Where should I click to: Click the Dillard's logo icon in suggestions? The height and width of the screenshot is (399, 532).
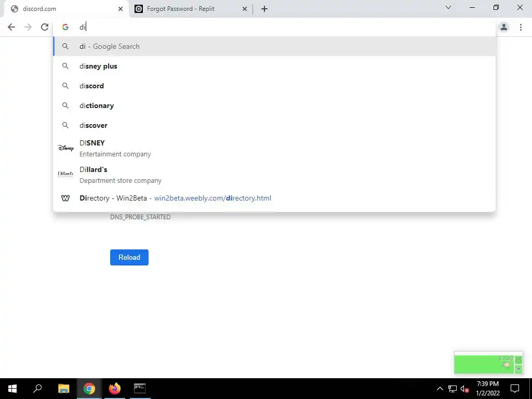(65, 174)
